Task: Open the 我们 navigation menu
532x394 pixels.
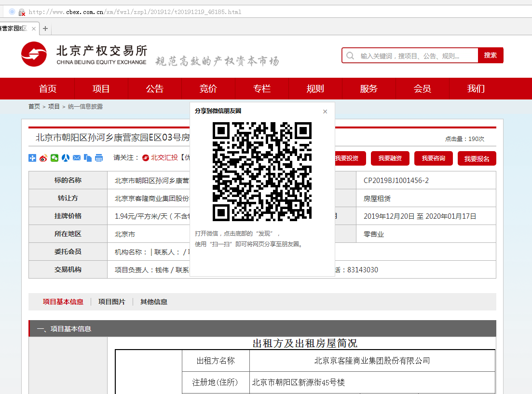Action: (x=476, y=89)
